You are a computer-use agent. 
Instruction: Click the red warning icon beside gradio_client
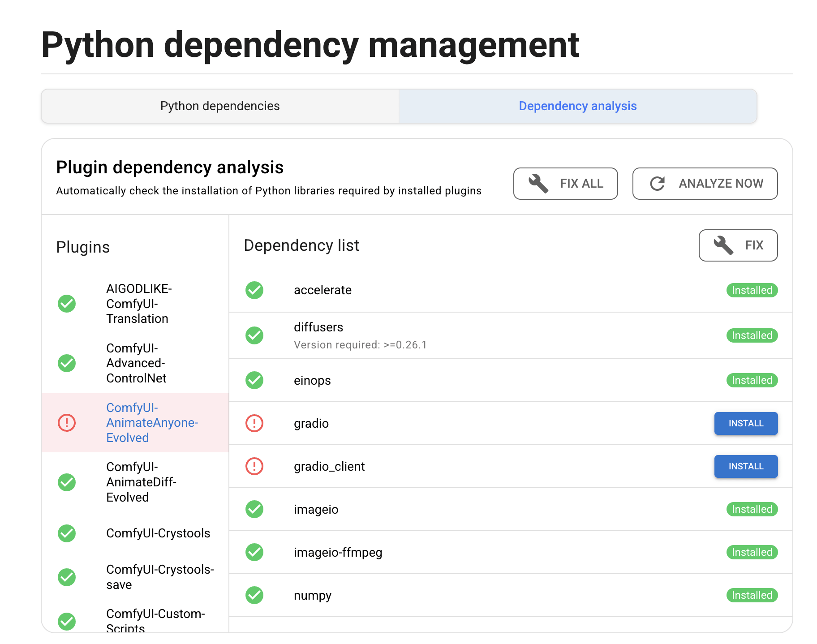point(254,466)
